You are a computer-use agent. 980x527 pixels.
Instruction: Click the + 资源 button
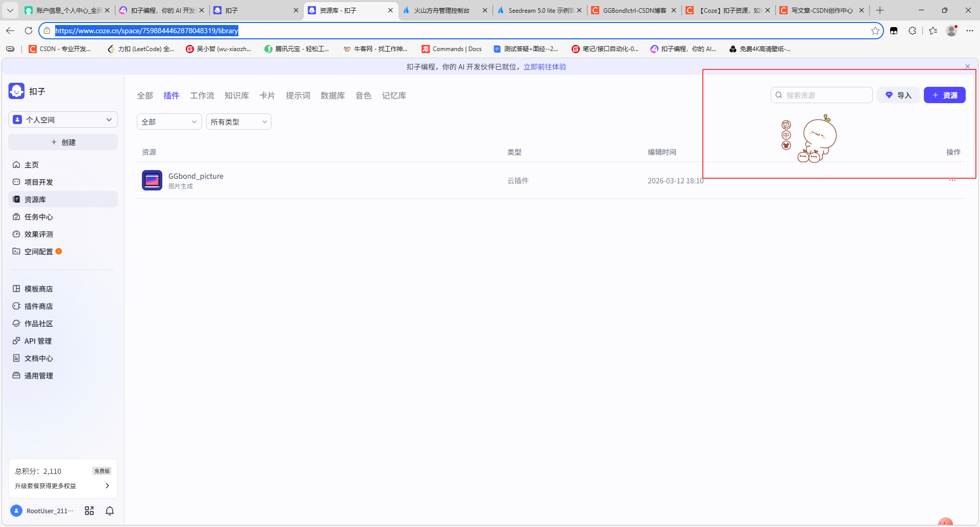945,95
